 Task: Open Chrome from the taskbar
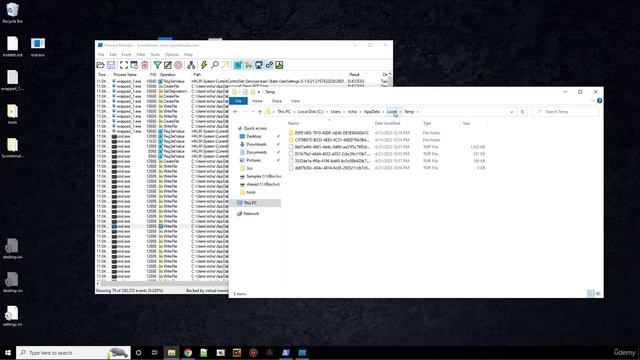[x=188, y=353]
